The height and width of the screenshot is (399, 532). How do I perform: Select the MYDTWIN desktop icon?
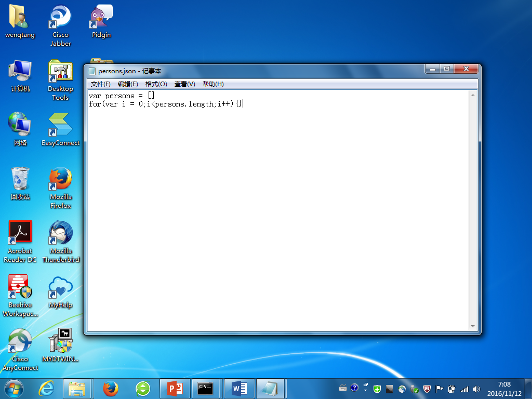pyautogui.click(x=60, y=345)
